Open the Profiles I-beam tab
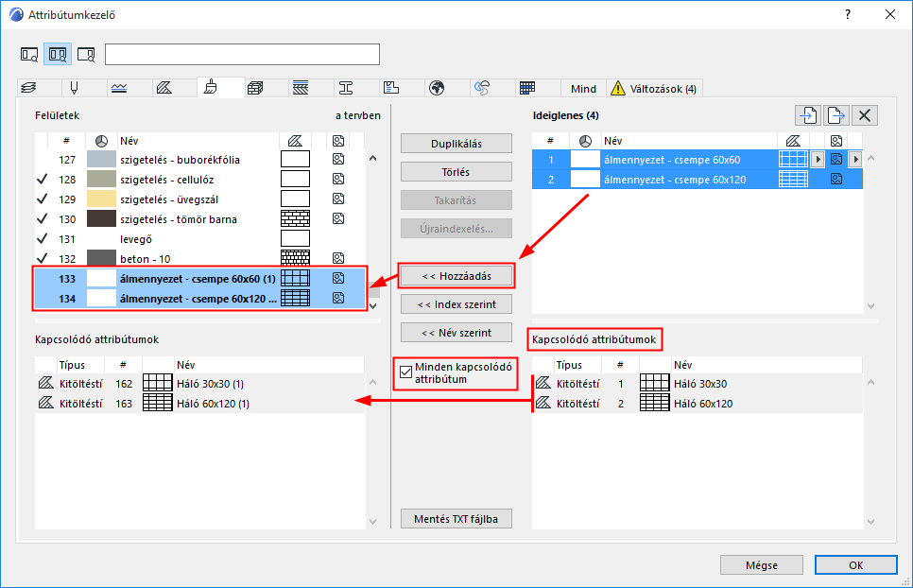Screen dimensions: 913x588 tap(346, 88)
